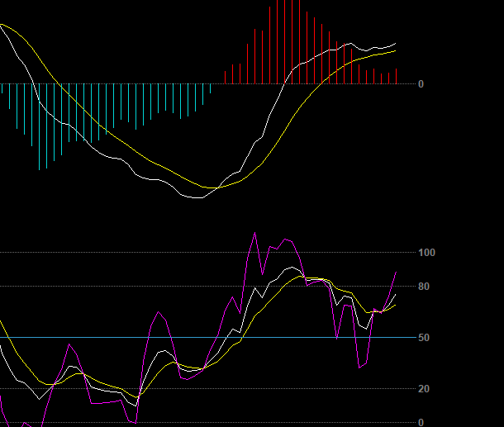Click the first red histogram bar
504x427 pixels.
225,77
